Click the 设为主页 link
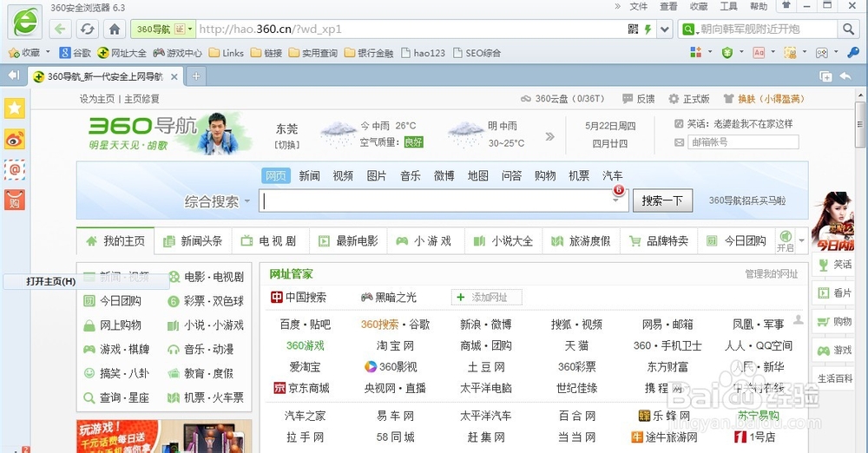The image size is (868, 453). [97, 99]
